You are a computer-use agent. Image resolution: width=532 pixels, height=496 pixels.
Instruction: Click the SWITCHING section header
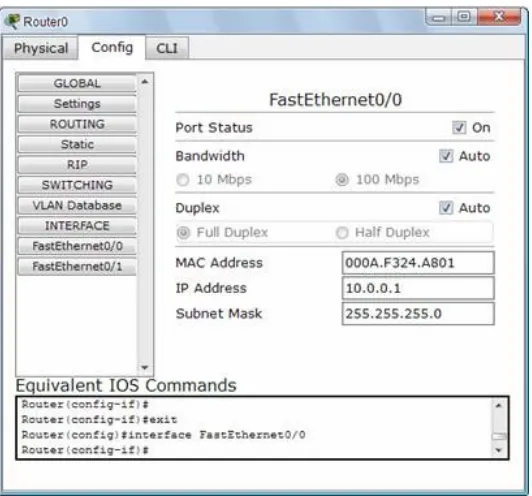77,185
